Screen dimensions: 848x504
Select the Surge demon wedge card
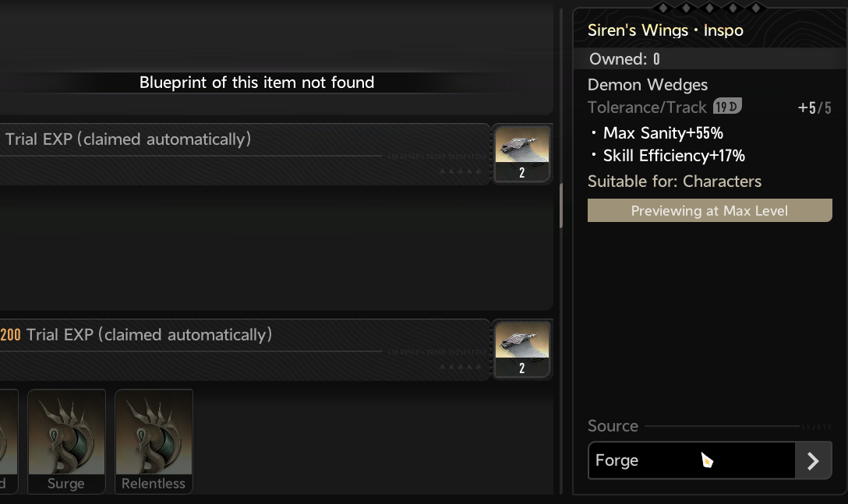pyautogui.click(x=66, y=441)
